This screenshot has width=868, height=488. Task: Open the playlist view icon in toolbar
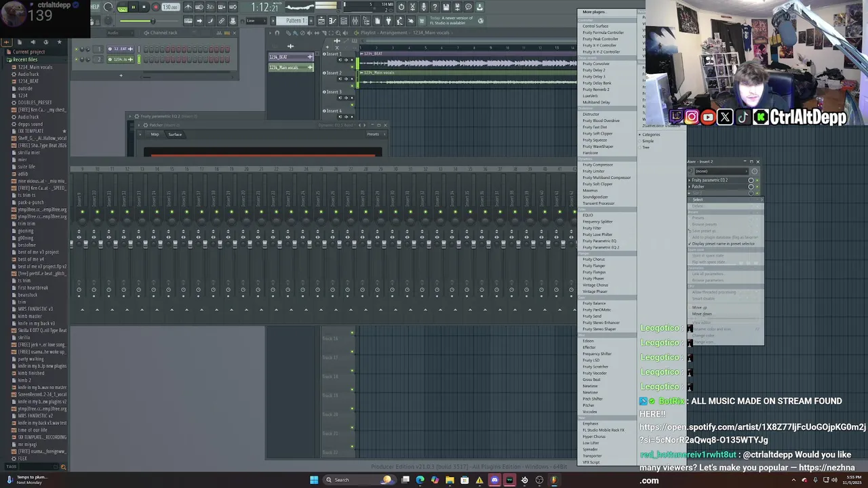click(322, 21)
